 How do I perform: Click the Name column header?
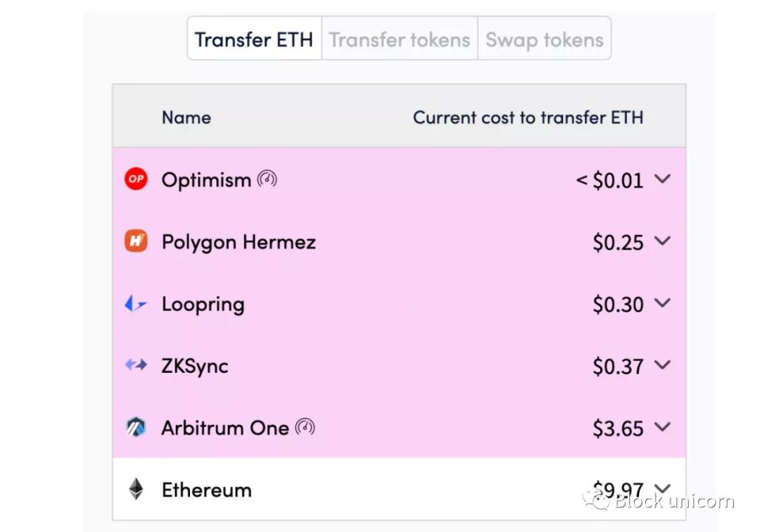[x=186, y=118]
